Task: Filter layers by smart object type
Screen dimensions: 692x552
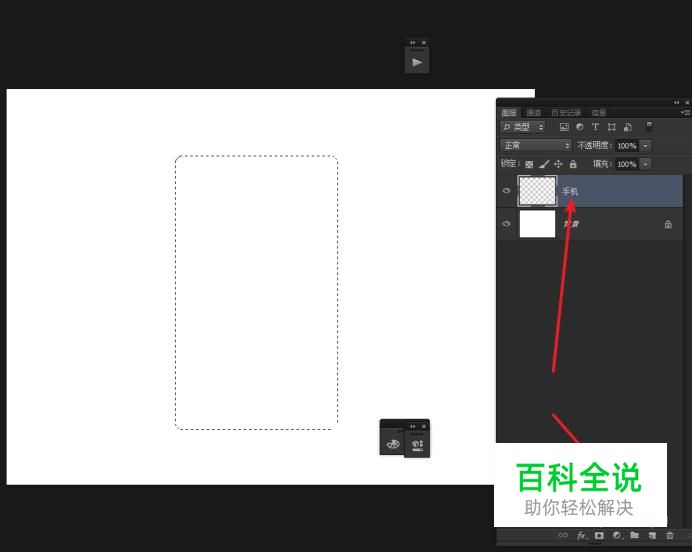Action: coord(628,127)
